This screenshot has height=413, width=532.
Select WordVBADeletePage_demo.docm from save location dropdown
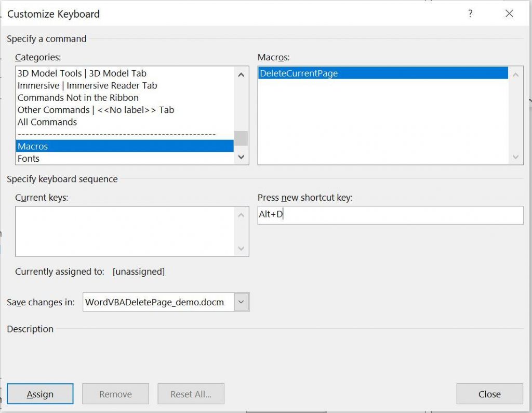coord(156,302)
